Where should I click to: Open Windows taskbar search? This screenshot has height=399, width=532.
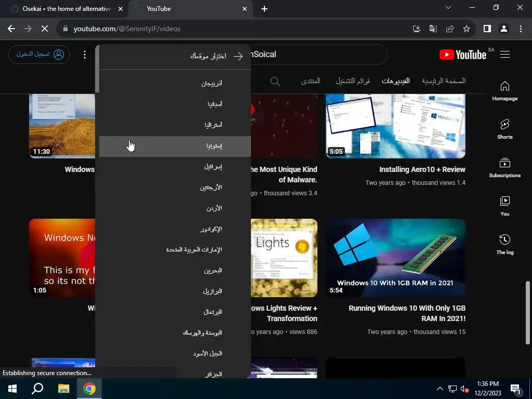tap(37, 389)
